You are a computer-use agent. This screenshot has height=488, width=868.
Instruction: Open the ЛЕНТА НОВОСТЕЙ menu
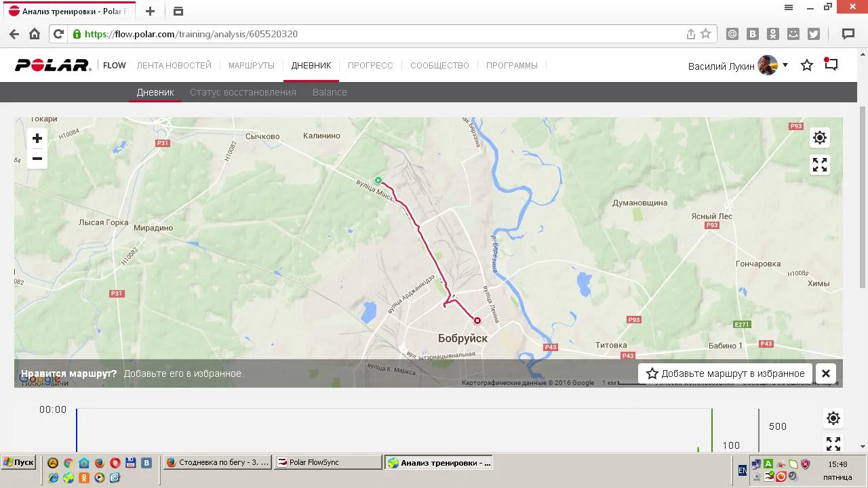pyautogui.click(x=174, y=66)
